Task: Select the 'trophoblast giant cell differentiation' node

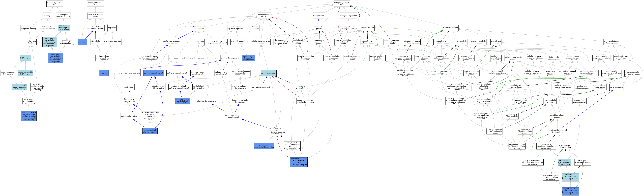Action: [x=264, y=146]
